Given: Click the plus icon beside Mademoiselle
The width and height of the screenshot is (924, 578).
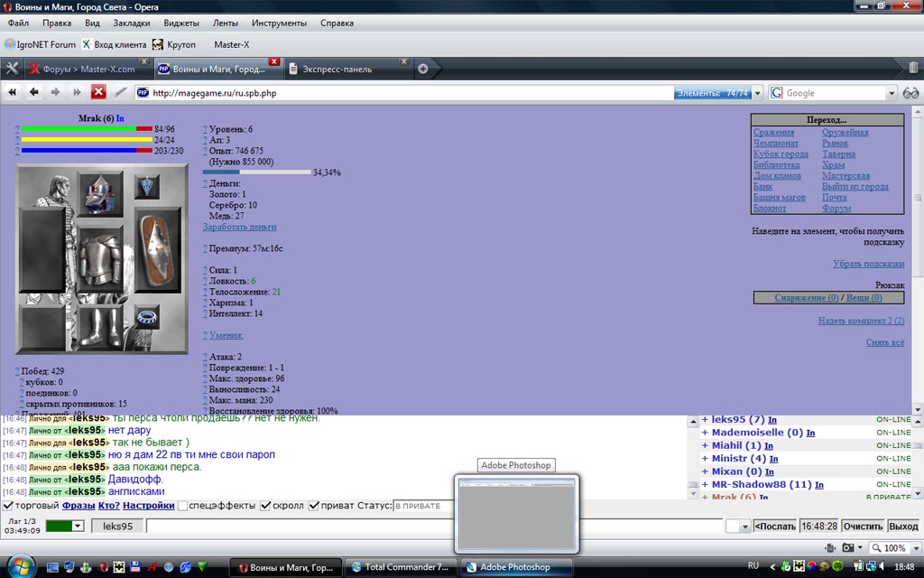Looking at the screenshot, I should [705, 433].
